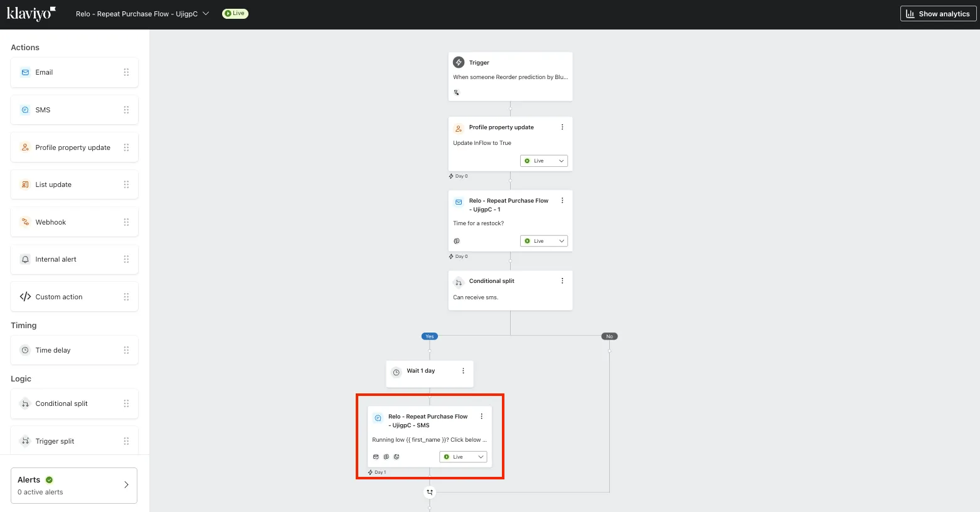Click the small icon inside Trigger card
Viewport: 980px width, 512px height.
(456, 92)
